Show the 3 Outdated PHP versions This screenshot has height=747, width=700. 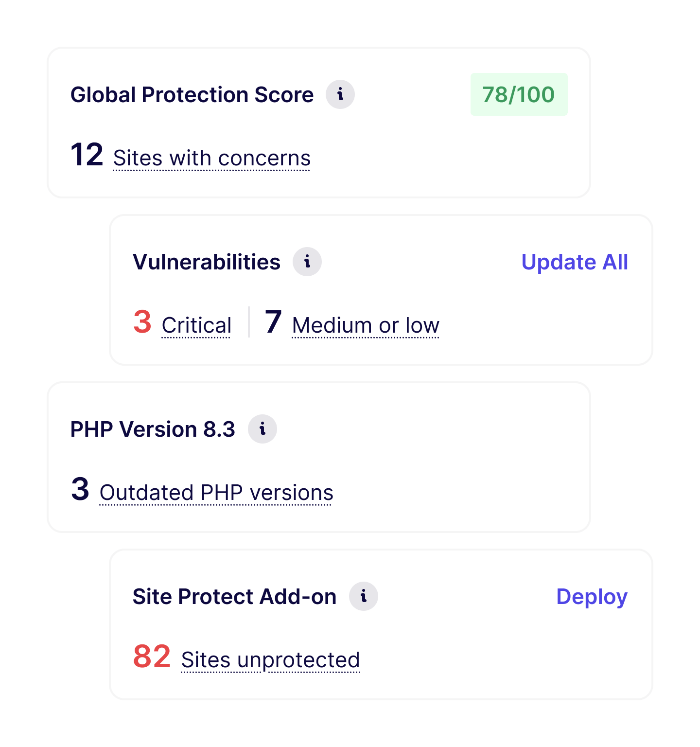216,491
